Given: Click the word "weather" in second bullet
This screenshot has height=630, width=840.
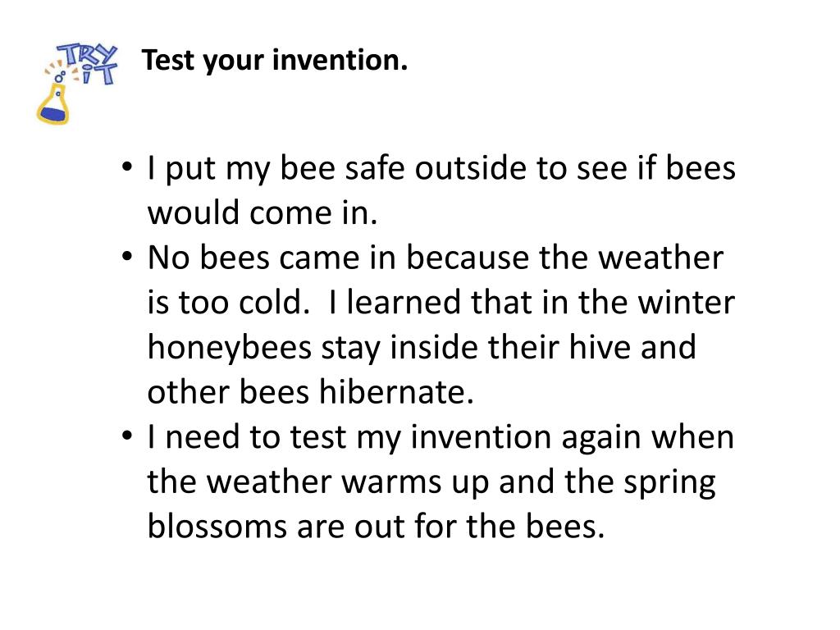Looking at the screenshot, I should pyautogui.click(x=660, y=258).
